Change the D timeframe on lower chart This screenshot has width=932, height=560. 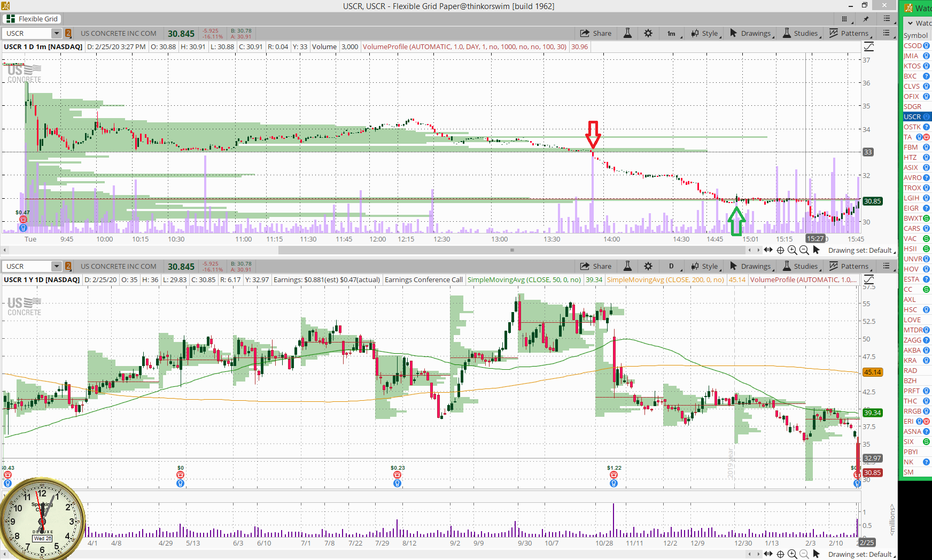click(x=672, y=266)
